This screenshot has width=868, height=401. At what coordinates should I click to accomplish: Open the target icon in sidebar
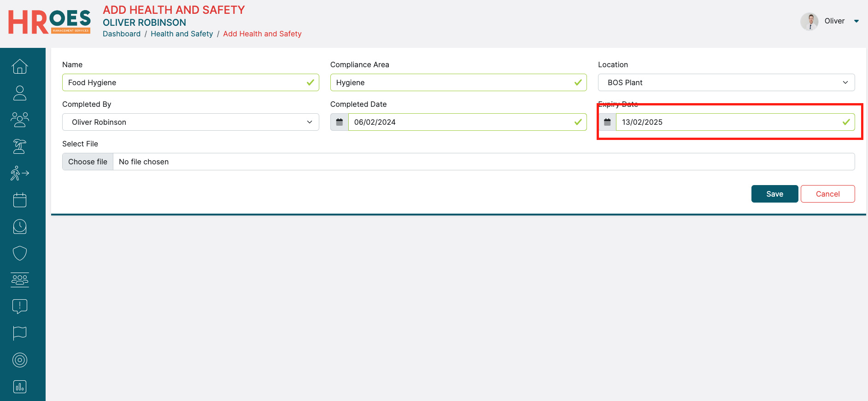point(20,360)
